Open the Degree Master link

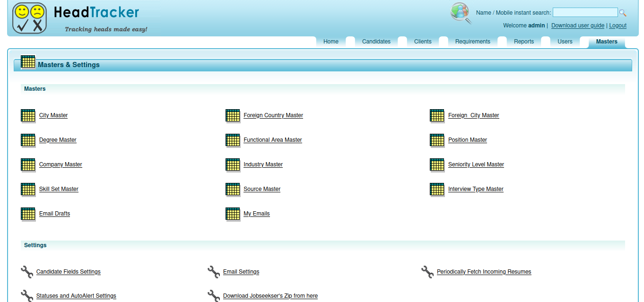[58, 140]
